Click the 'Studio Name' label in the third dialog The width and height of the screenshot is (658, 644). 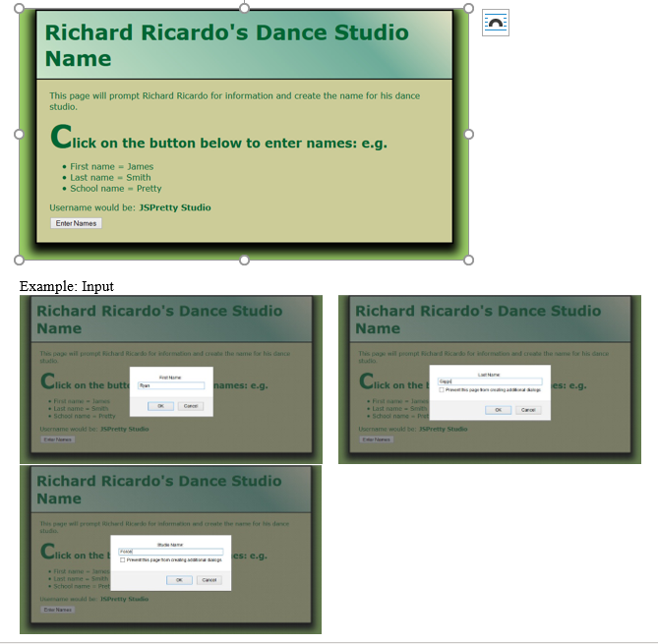point(170,545)
